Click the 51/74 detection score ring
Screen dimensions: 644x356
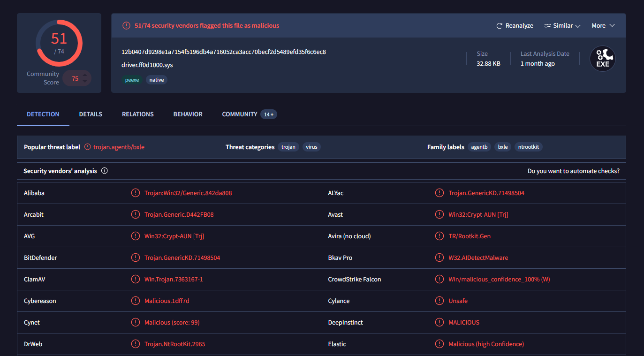(x=59, y=43)
